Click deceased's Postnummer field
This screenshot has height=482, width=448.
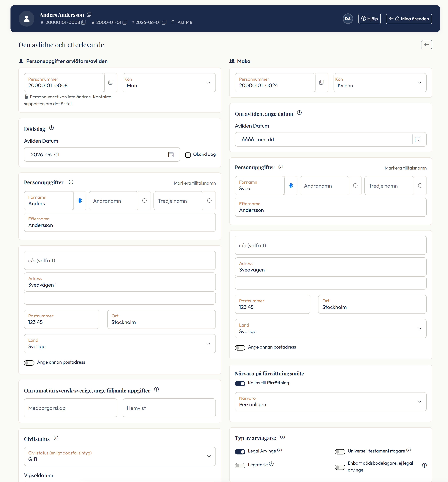pos(62,319)
